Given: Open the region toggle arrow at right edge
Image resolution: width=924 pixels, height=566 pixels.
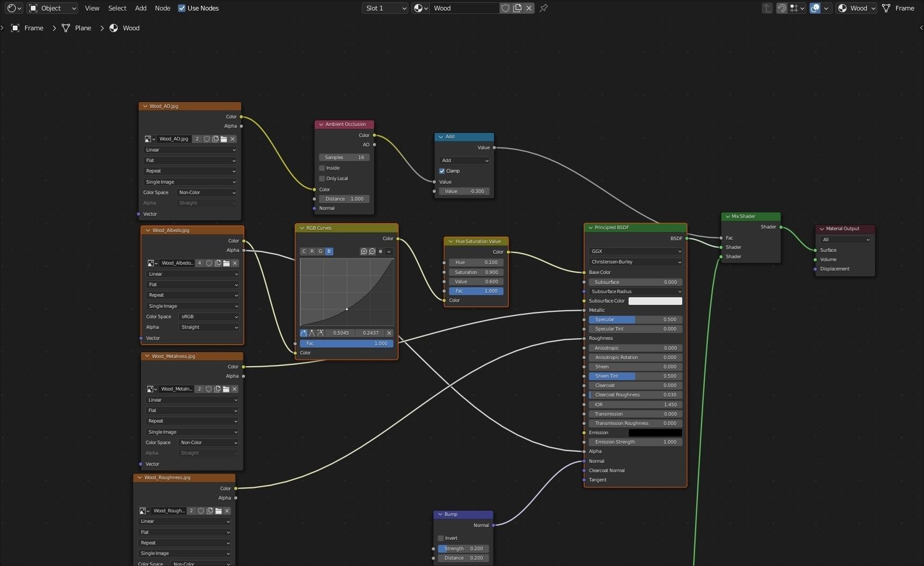Looking at the screenshot, I should pyautogui.click(x=921, y=27).
